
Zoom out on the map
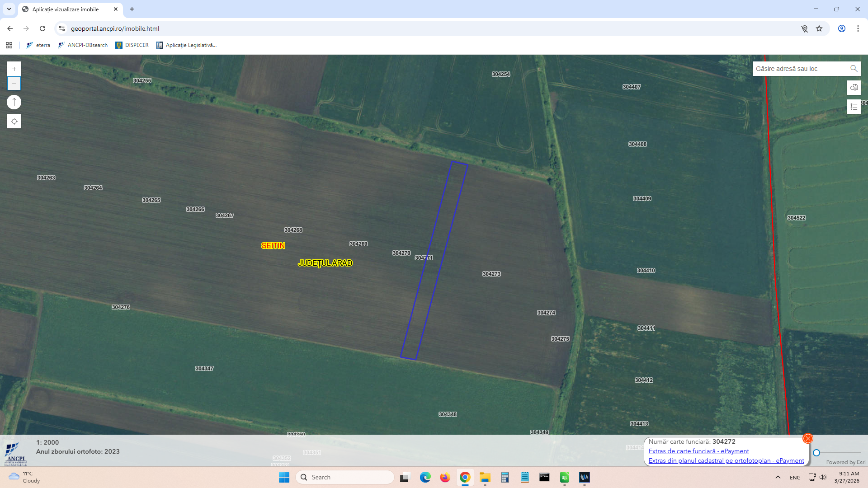tap(14, 84)
